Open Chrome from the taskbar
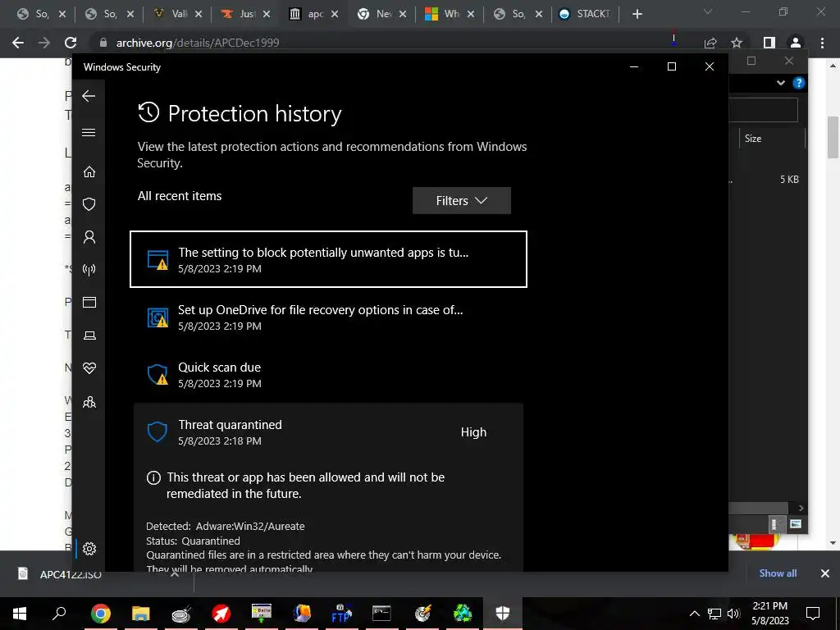The height and width of the screenshot is (630, 840). pos(100,614)
